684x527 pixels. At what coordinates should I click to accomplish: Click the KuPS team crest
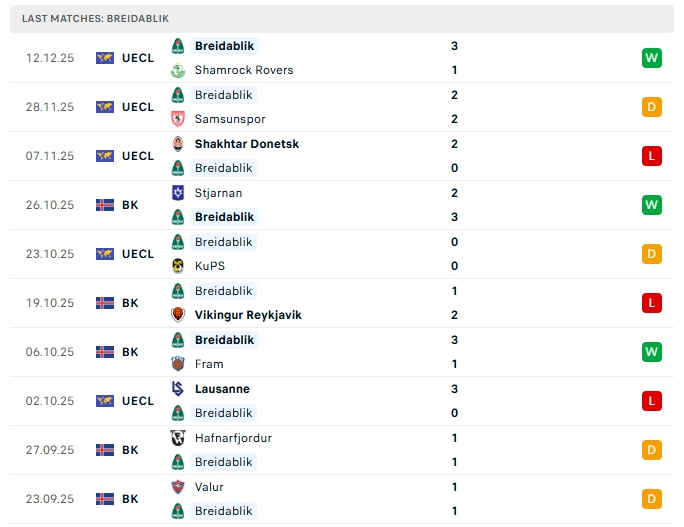click(x=178, y=266)
